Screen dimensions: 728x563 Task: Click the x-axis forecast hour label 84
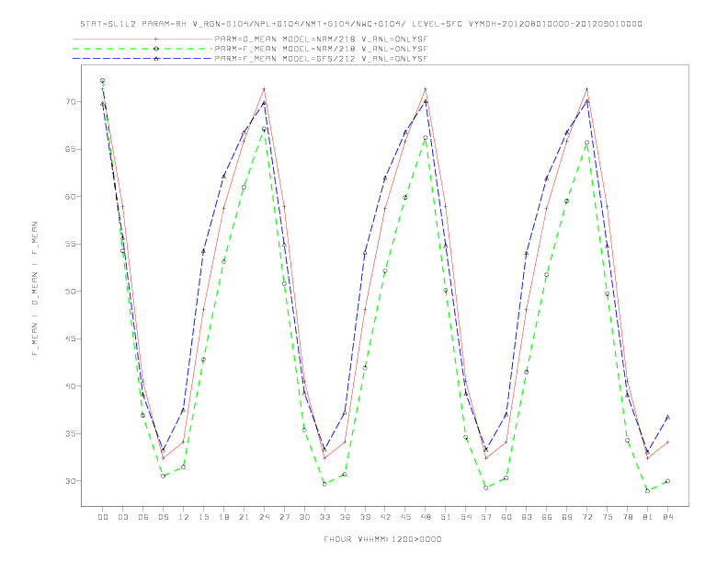(667, 517)
